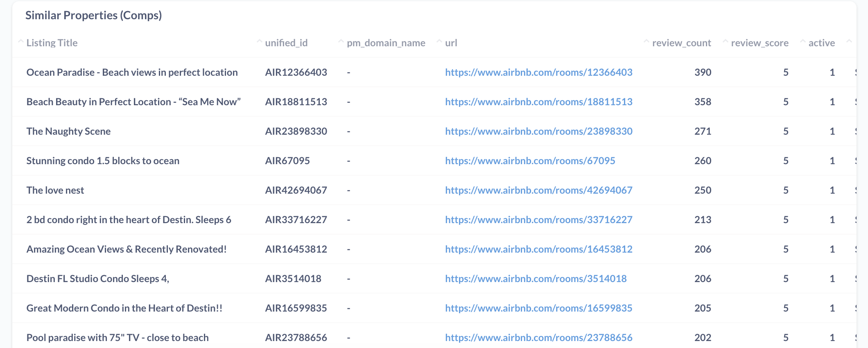Open airbnb link for room 23788656
Viewport: 868px width, 348px height.
[x=539, y=338]
